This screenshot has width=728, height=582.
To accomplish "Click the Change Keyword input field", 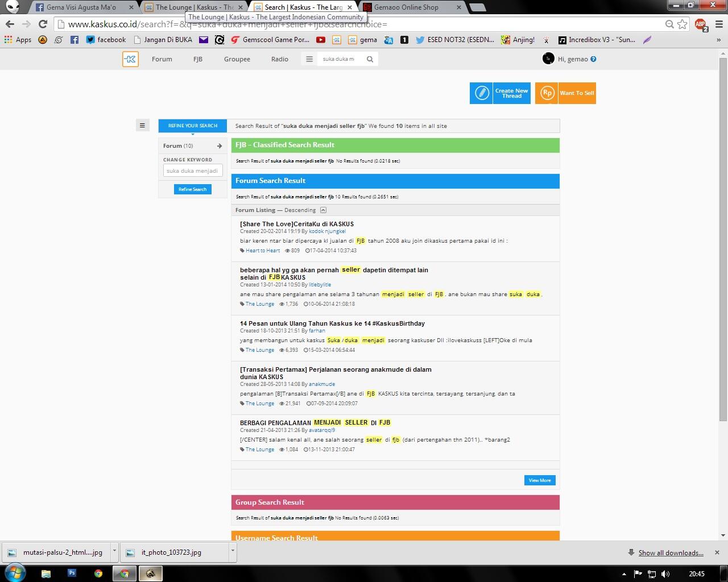I will [192, 171].
